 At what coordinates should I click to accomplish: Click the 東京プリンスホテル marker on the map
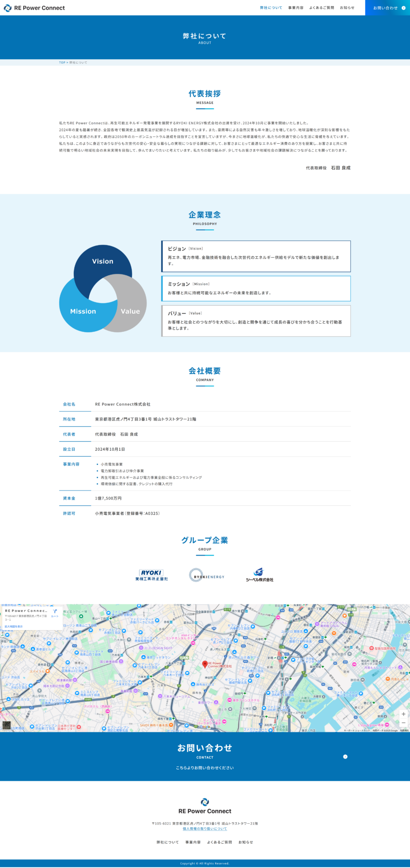229,700
